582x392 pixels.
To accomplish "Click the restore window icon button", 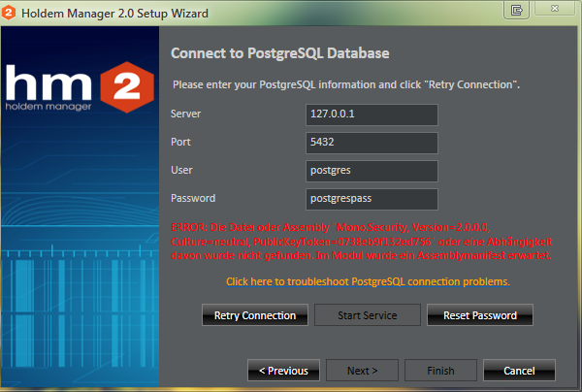I will coord(516,10).
